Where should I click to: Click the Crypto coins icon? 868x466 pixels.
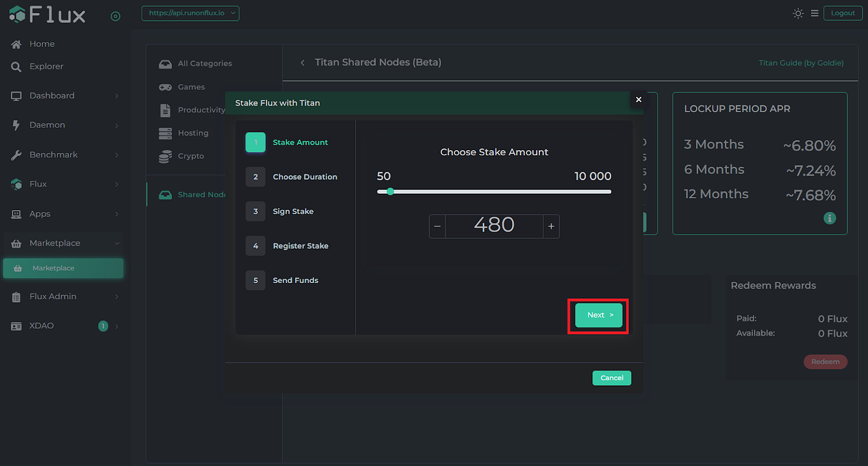coord(165,156)
